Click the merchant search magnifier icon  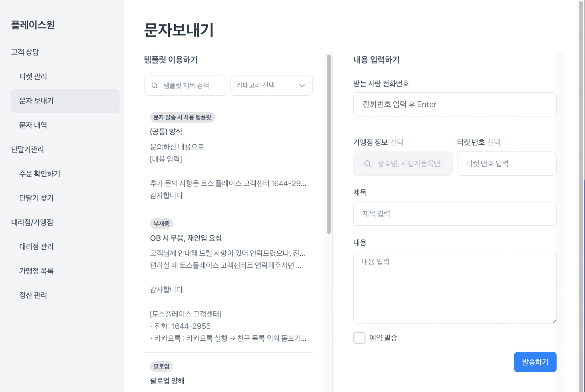pyautogui.click(x=367, y=163)
